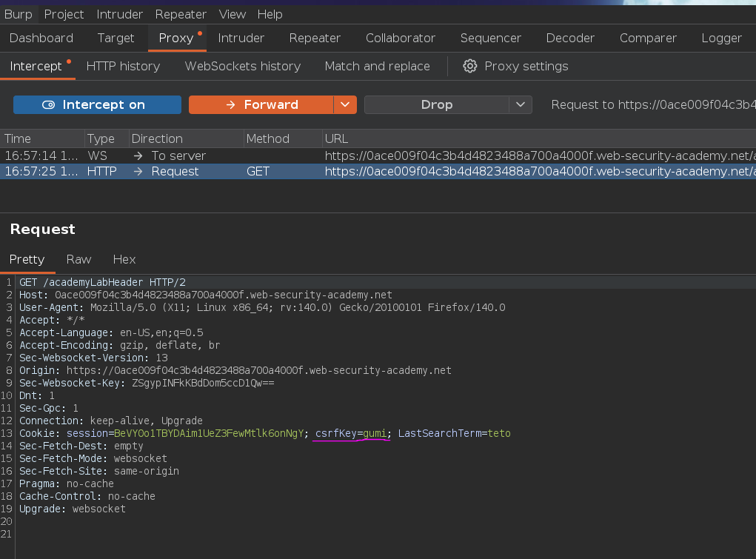Image resolution: width=756 pixels, height=559 pixels.
Task: Click the Pragma: no-cache line
Action: (67, 483)
